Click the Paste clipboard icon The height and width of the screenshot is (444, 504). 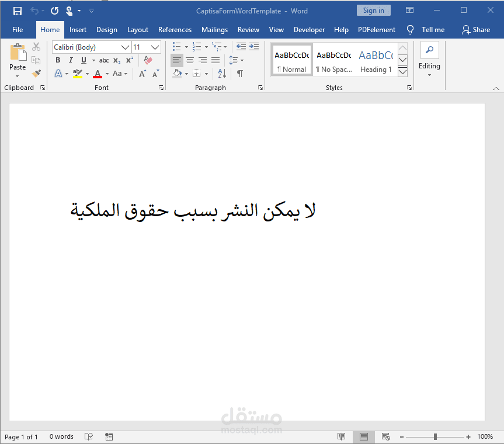18,52
